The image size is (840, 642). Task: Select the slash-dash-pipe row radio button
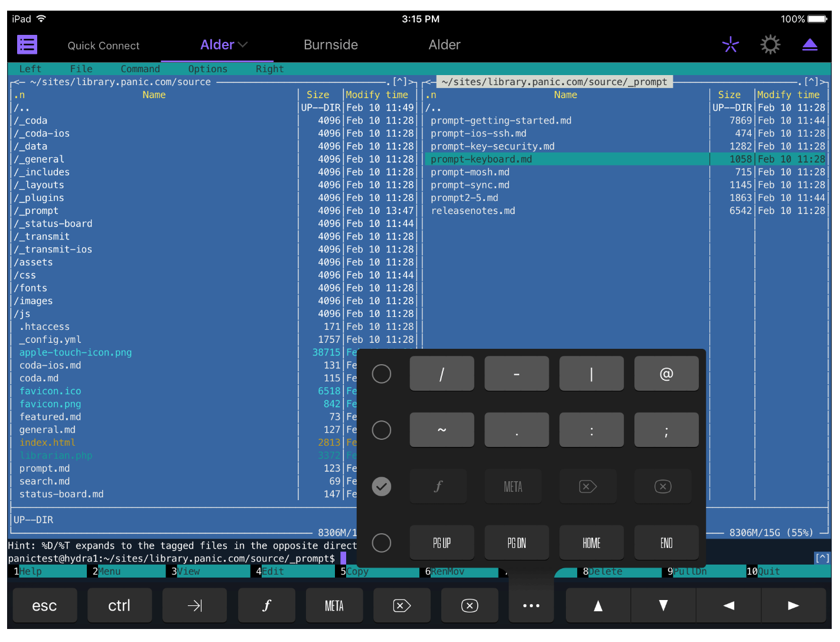(x=382, y=374)
